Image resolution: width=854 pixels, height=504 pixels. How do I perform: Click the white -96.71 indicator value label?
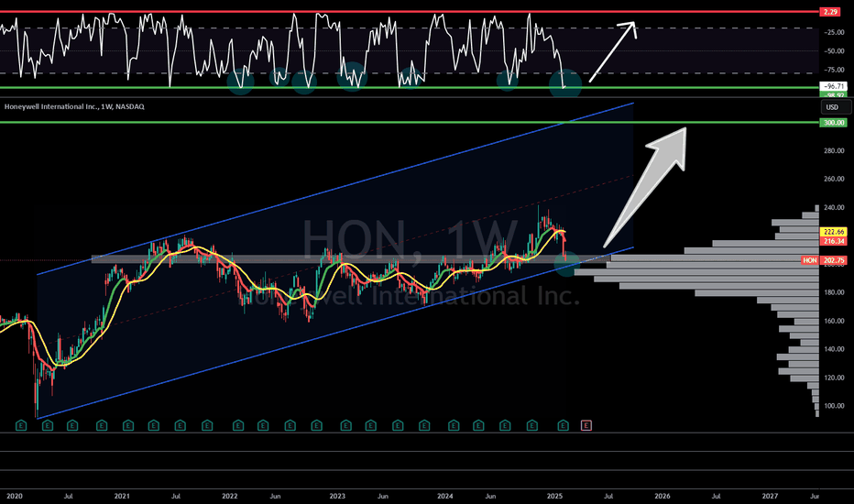833,86
